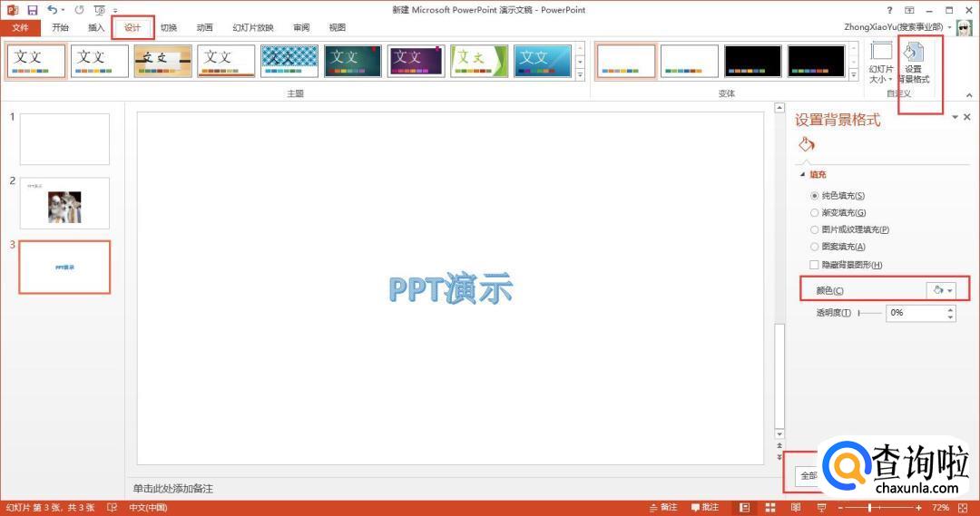
Task: Switch to the 开始 ribbon tab
Action: click(61, 27)
